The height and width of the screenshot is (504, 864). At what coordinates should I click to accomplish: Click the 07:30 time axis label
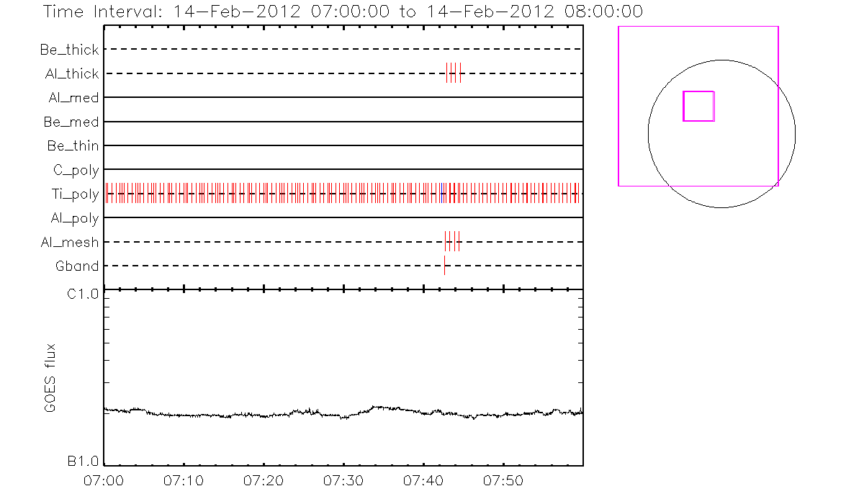(343, 480)
